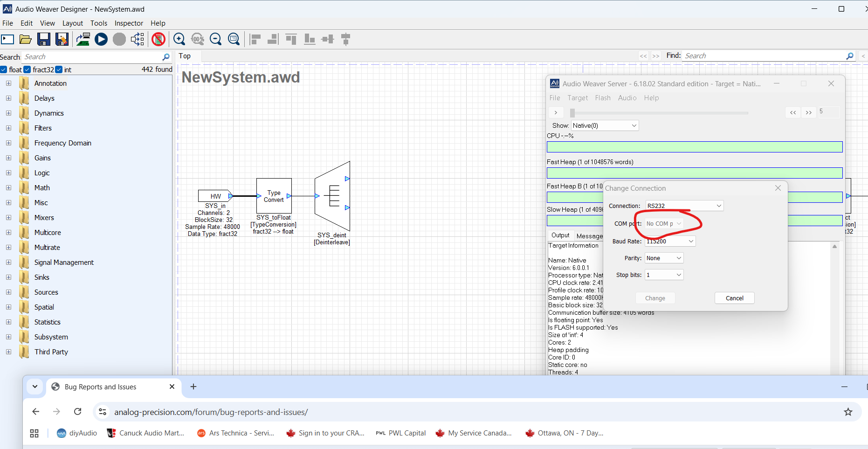Uncheck the float data type filter
Image resolution: width=868 pixels, height=449 pixels.
tap(4, 70)
